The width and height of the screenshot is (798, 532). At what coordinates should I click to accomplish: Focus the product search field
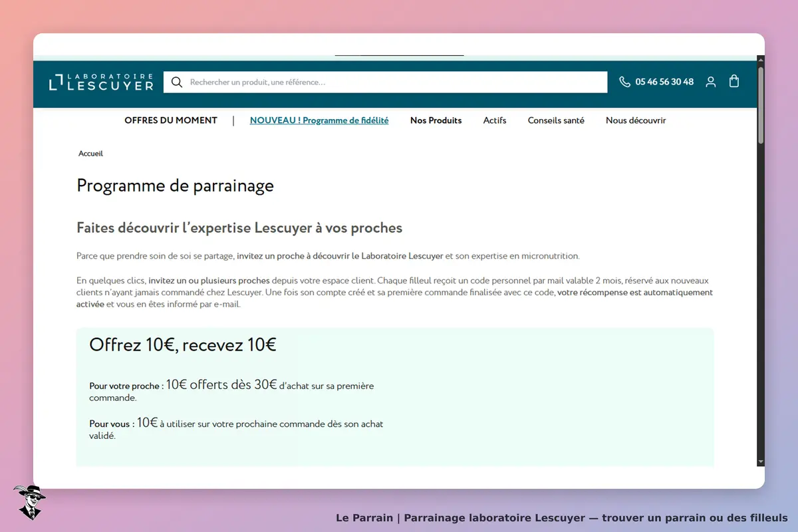pos(385,82)
